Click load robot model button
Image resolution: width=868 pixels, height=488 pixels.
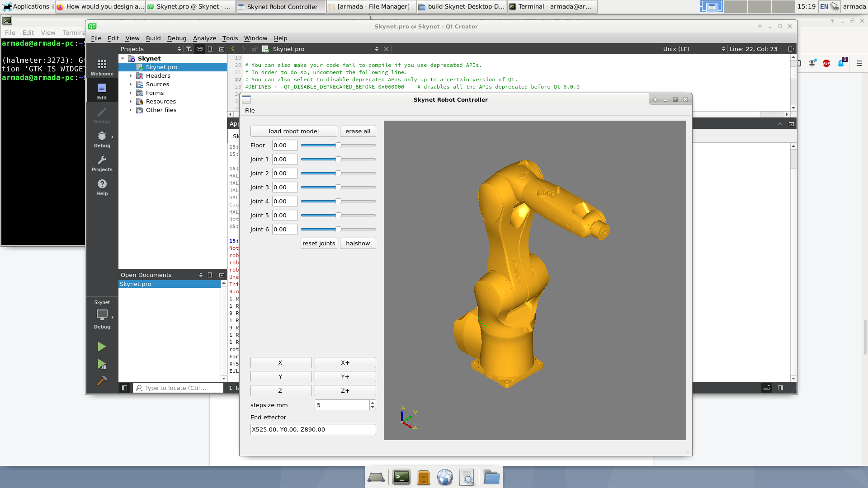point(294,131)
